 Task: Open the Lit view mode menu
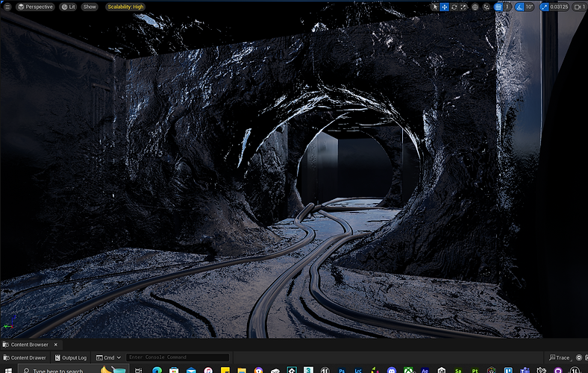68,7
